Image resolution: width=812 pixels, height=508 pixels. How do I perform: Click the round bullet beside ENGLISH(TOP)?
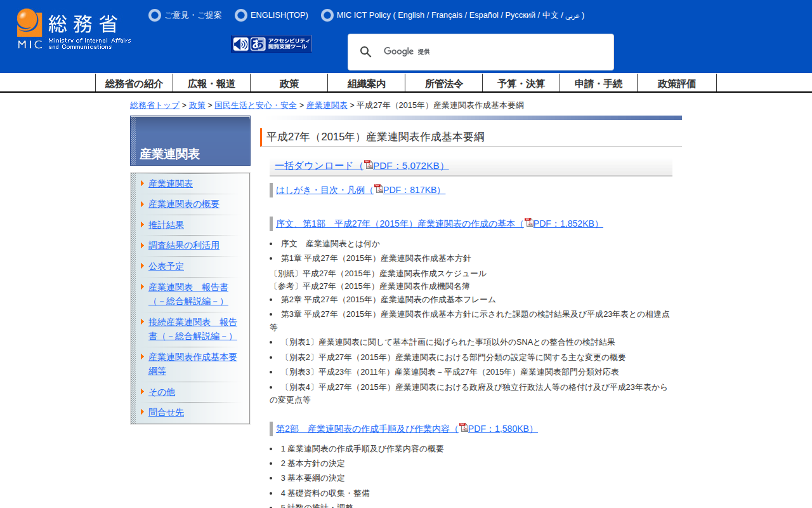click(x=241, y=15)
